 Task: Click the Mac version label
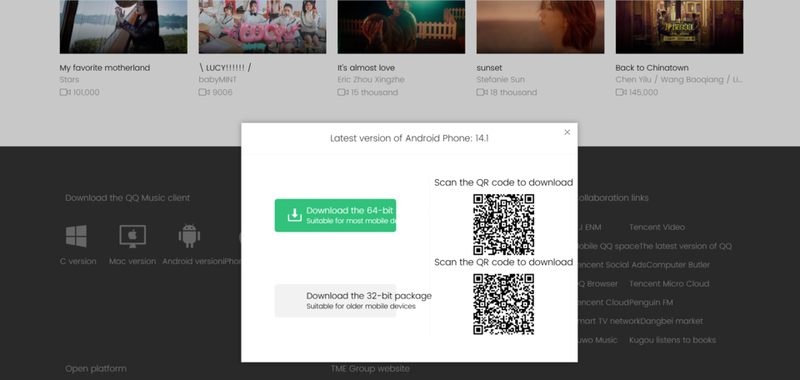tap(133, 261)
